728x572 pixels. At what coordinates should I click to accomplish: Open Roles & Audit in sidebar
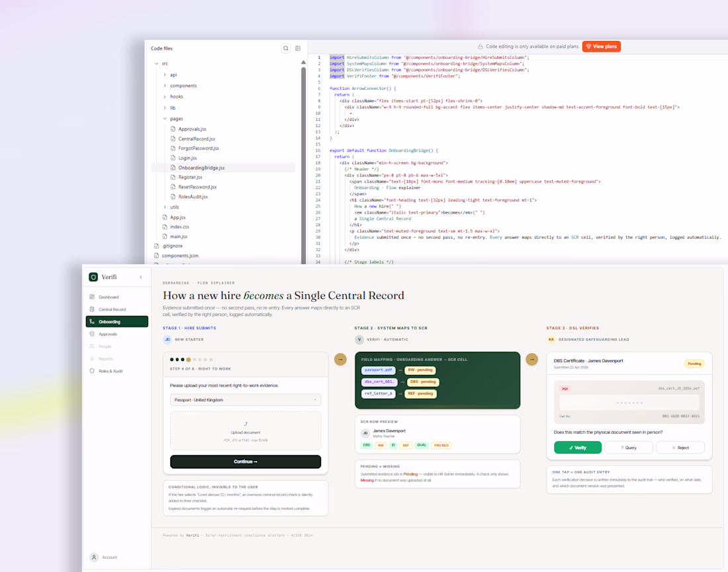[117, 371]
